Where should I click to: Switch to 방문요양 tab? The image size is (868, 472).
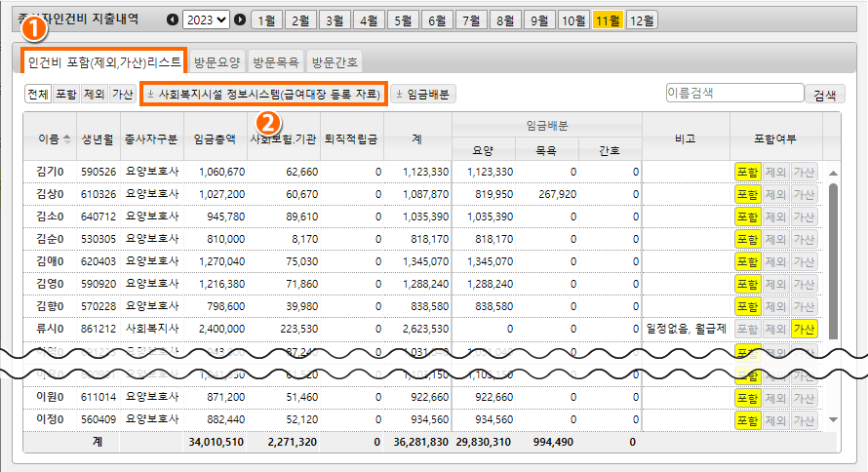coord(217,62)
